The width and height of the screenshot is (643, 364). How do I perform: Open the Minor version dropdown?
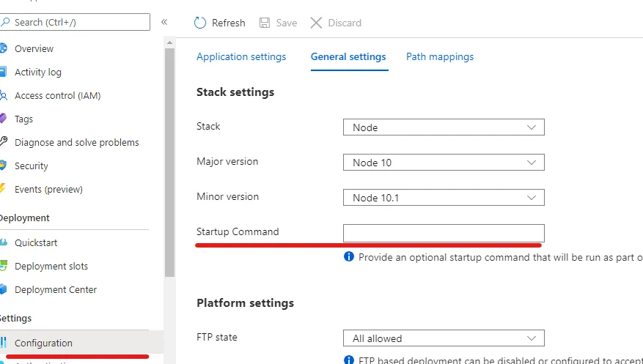point(444,198)
